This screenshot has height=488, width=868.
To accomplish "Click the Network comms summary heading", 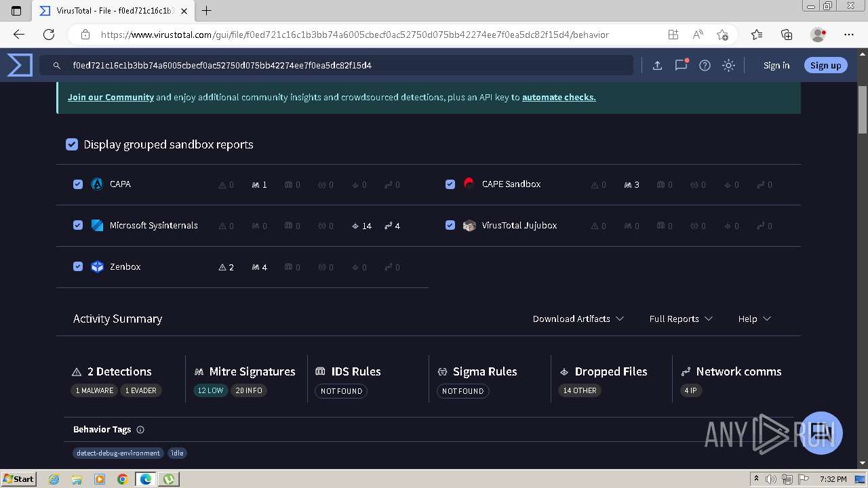I will tap(738, 371).
